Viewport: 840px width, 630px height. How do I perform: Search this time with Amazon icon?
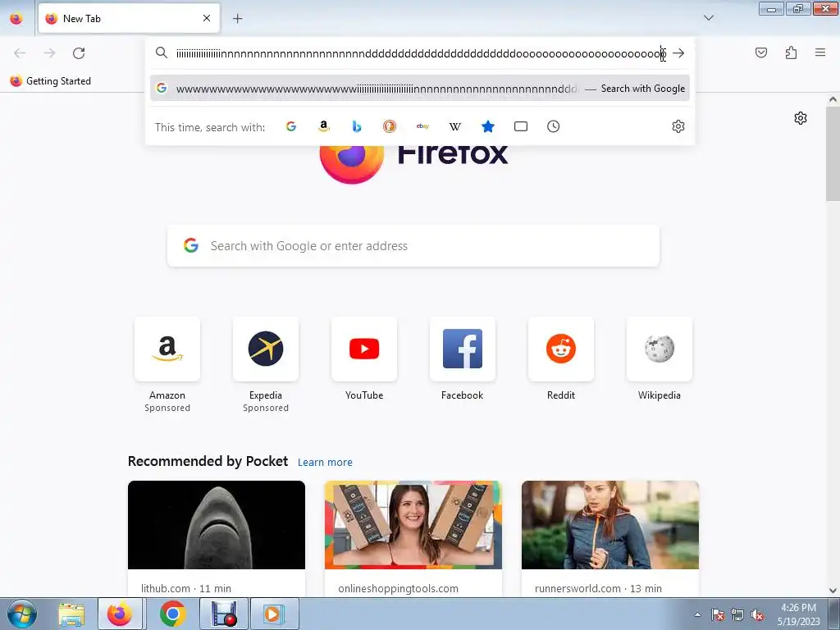323,126
